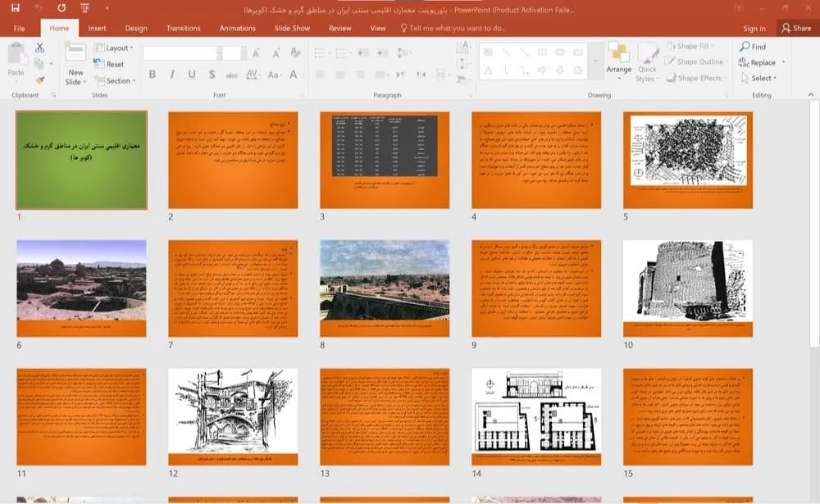Open the File tab

tap(19, 28)
